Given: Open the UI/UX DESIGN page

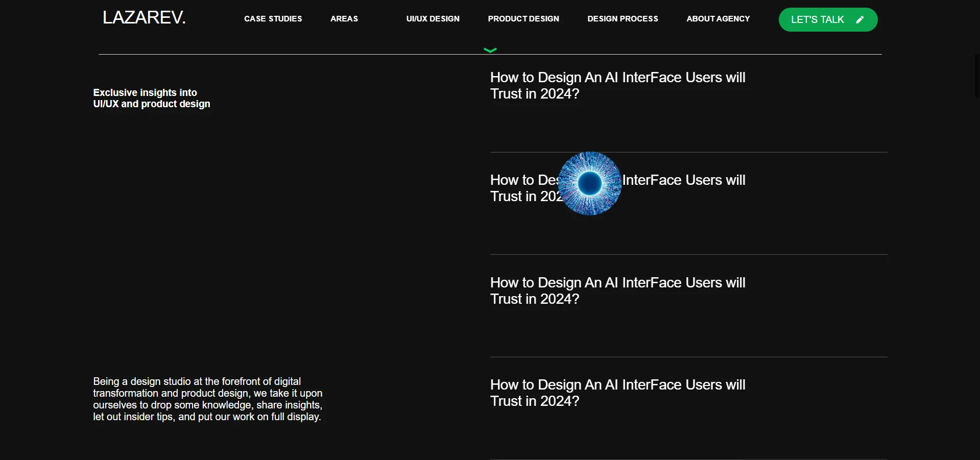Looking at the screenshot, I should pyautogui.click(x=432, y=18).
